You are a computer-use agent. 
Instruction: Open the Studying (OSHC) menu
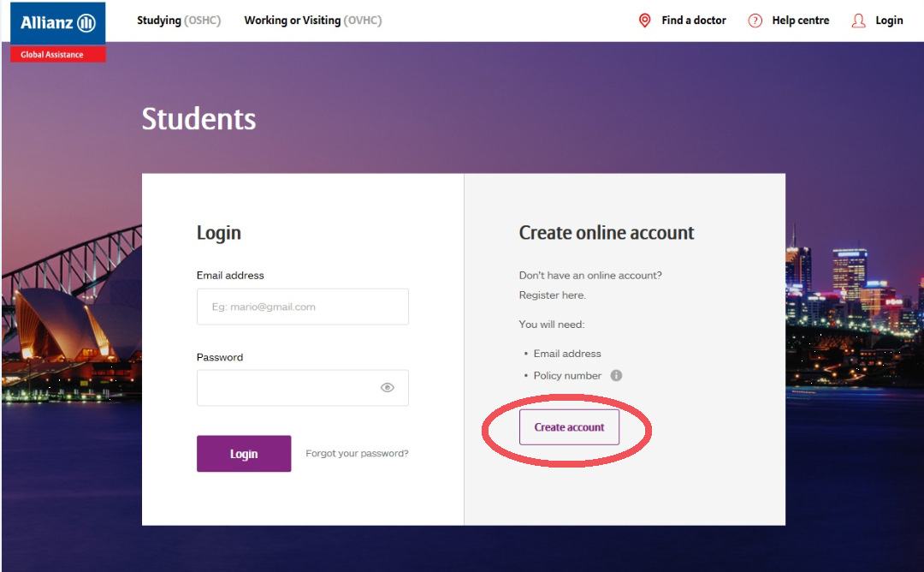[179, 21]
